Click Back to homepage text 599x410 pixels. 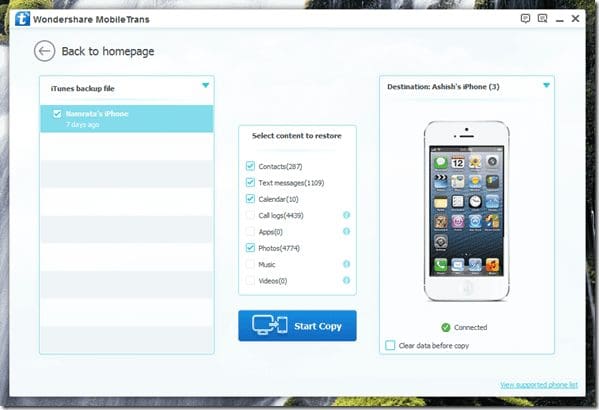[108, 51]
